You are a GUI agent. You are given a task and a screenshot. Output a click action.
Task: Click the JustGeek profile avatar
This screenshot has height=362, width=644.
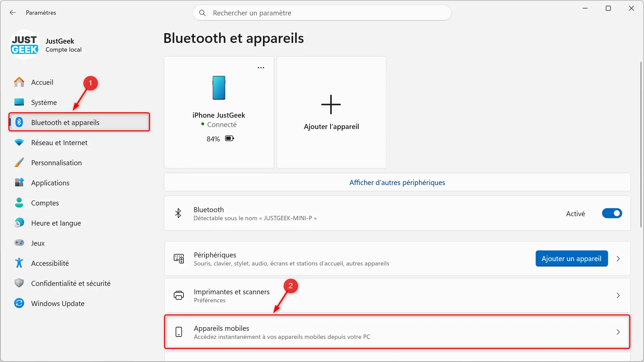(24, 45)
